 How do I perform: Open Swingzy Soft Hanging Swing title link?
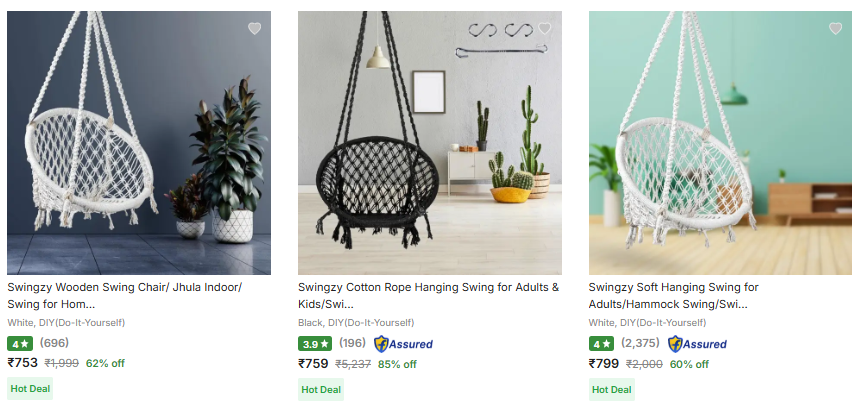pos(673,295)
